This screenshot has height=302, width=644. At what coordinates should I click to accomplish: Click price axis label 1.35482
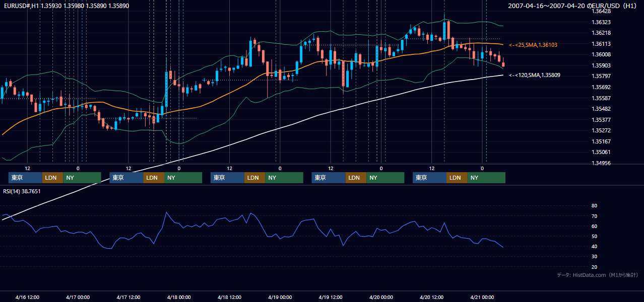(x=601, y=109)
